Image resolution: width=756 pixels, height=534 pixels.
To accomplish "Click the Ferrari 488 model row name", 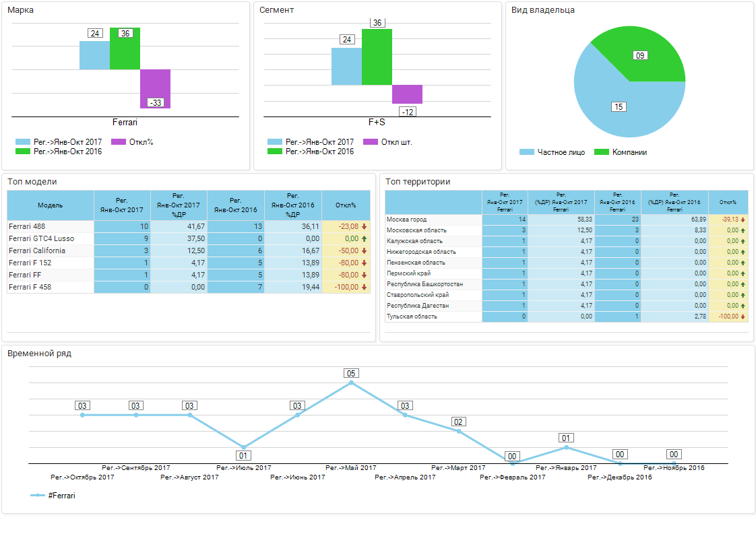I will point(27,226).
